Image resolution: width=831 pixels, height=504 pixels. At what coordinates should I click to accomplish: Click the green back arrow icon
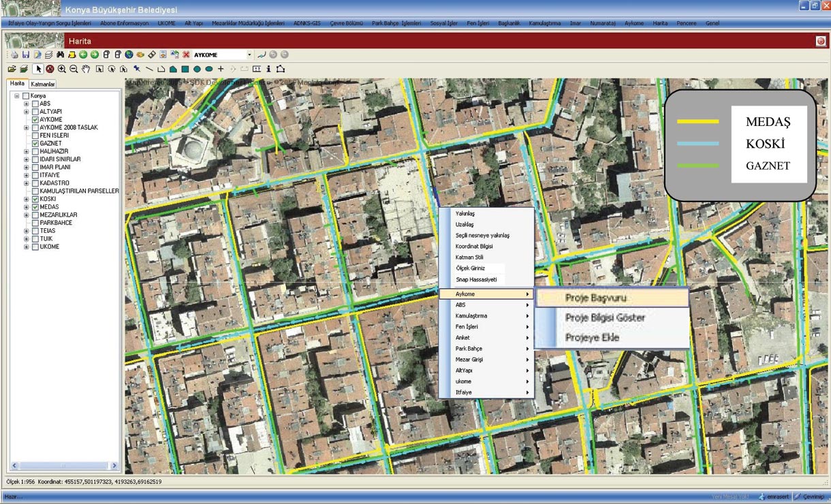point(83,54)
